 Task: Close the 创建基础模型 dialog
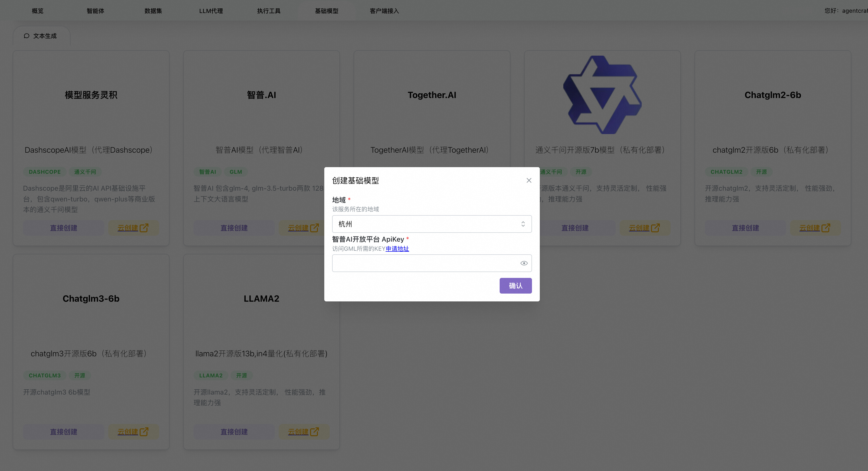[x=529, y=180]
